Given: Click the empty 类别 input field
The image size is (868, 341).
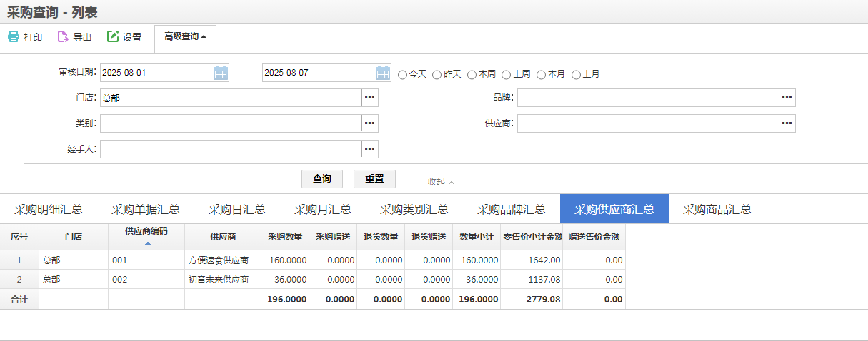Looking at the screenshot, I should [x=231, y=123].
